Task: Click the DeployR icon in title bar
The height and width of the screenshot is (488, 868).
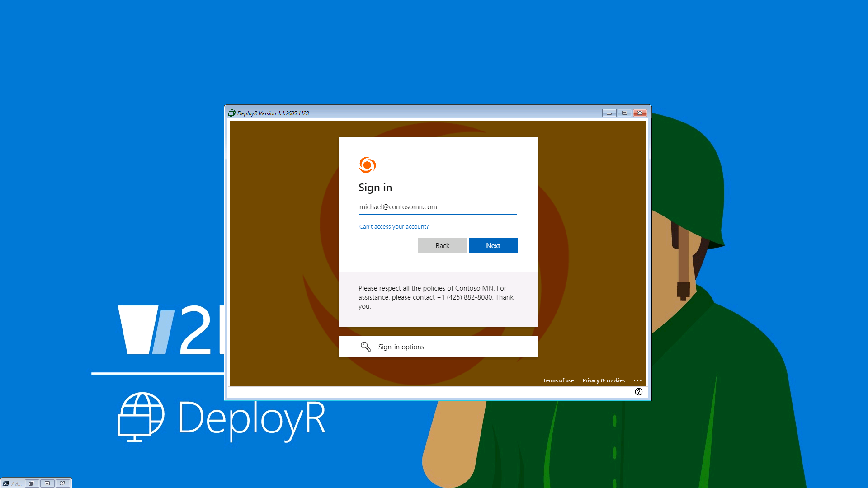Action: (x=232, y=113)
